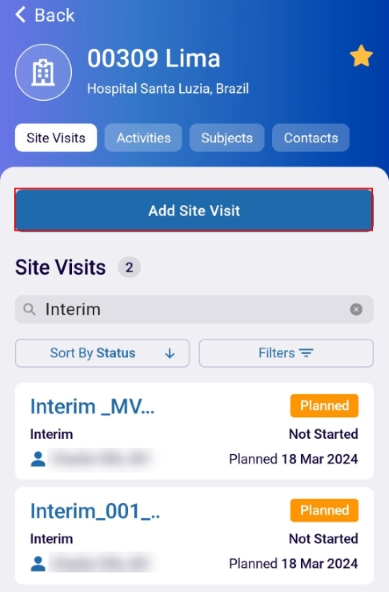Tap the hospital building site icon
The height and width of the screenshot is (592, 389).
(x=43, y=72)
